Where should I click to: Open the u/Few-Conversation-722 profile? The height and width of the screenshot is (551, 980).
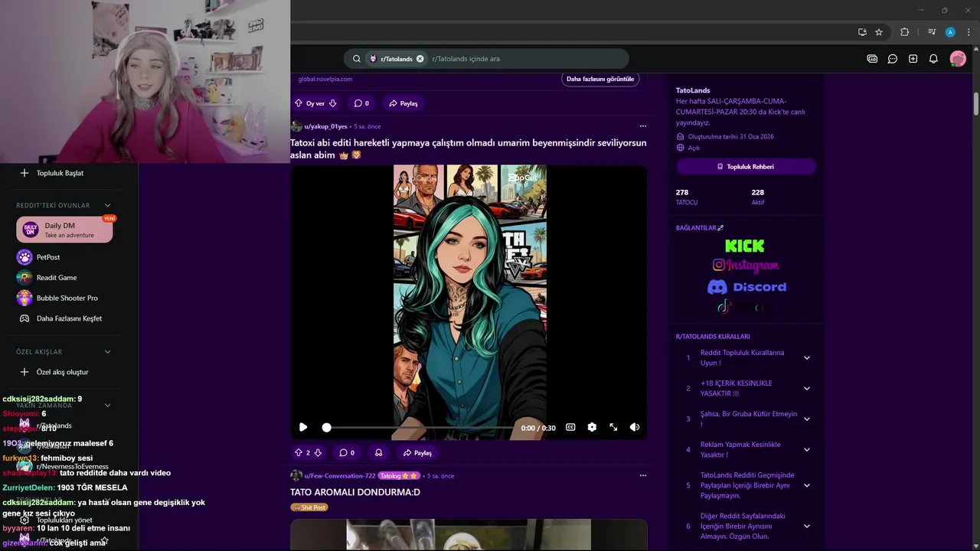(340, 476)
